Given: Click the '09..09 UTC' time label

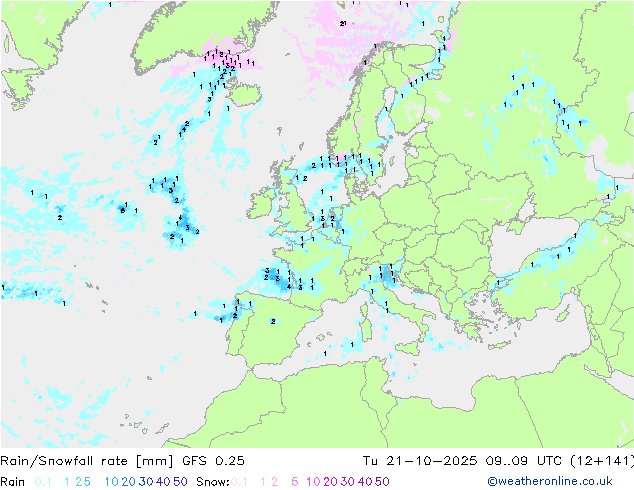Looking at the screenshot, I should [x=524, y=460].
